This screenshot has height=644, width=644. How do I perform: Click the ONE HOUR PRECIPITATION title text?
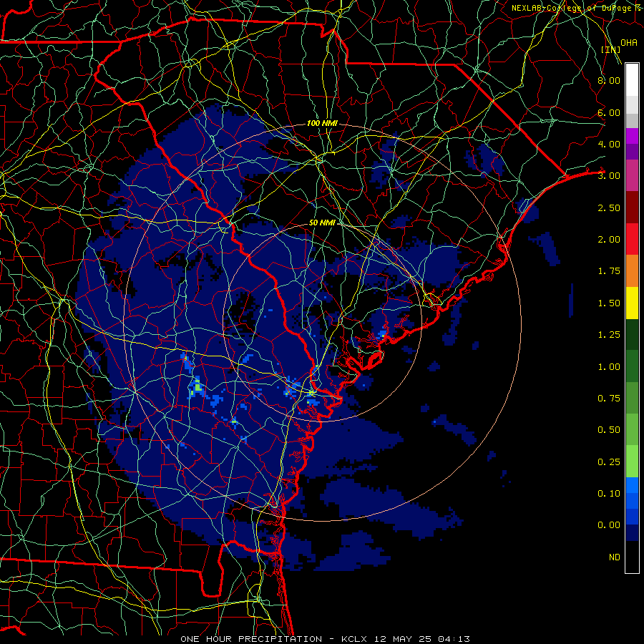click(x=251, y=639)
